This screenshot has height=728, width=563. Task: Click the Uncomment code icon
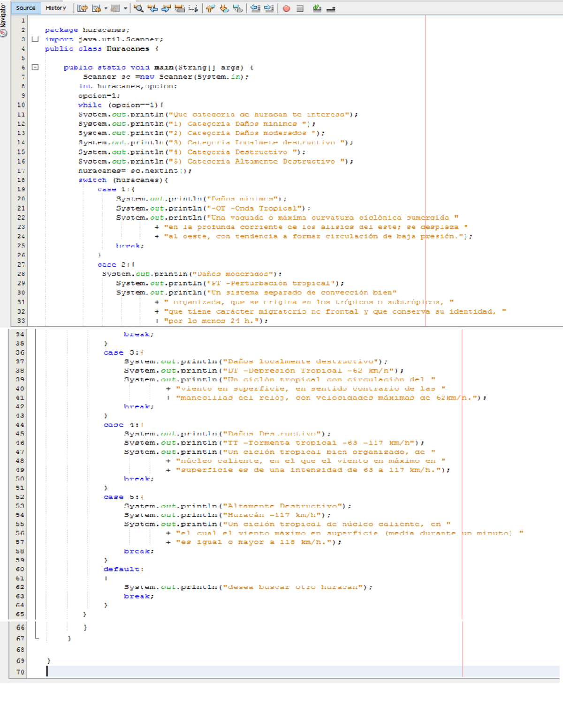[x=331, y=8]
